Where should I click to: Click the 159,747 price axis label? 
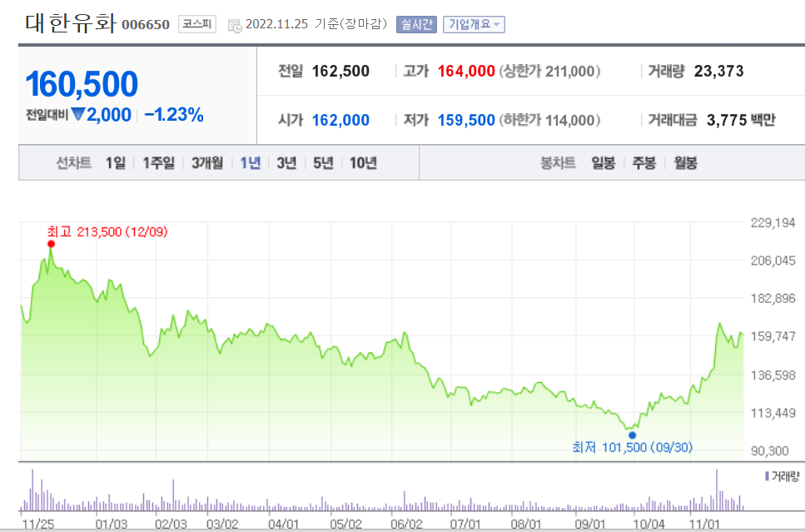coord(773,336)
